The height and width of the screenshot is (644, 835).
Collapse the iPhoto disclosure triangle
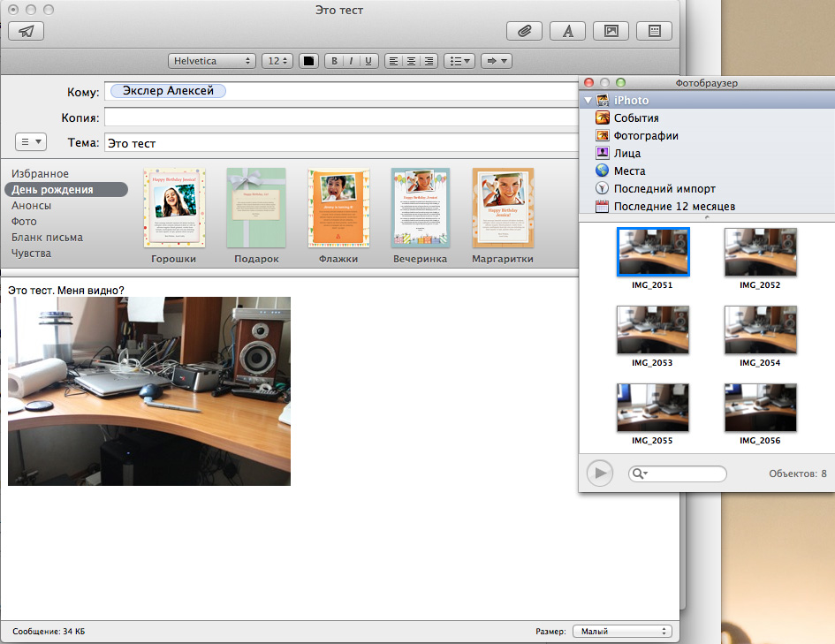pyautogui.click(x=588, y=101)
